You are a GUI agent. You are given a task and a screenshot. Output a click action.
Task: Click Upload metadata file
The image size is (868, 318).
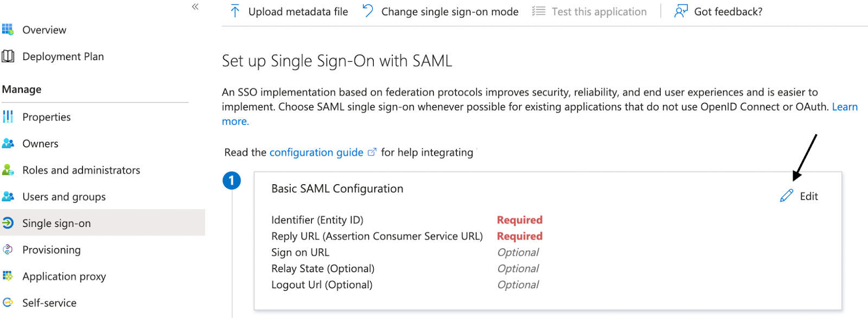(290, 11)
